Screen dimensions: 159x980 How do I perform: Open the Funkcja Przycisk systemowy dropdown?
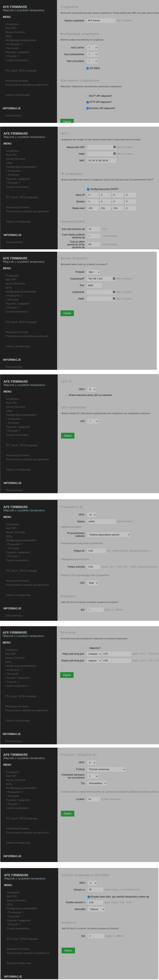pos(106,769)
